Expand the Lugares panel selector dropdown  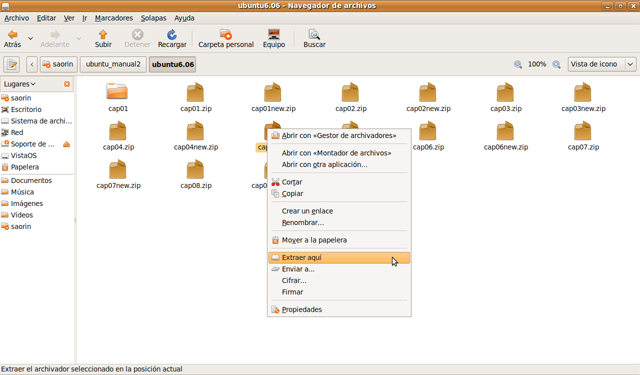(20, 84)
